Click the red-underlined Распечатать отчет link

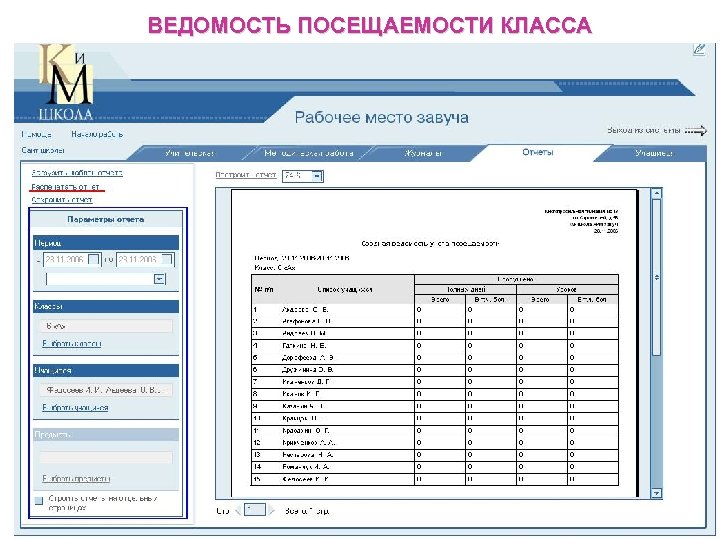(65, 187)
